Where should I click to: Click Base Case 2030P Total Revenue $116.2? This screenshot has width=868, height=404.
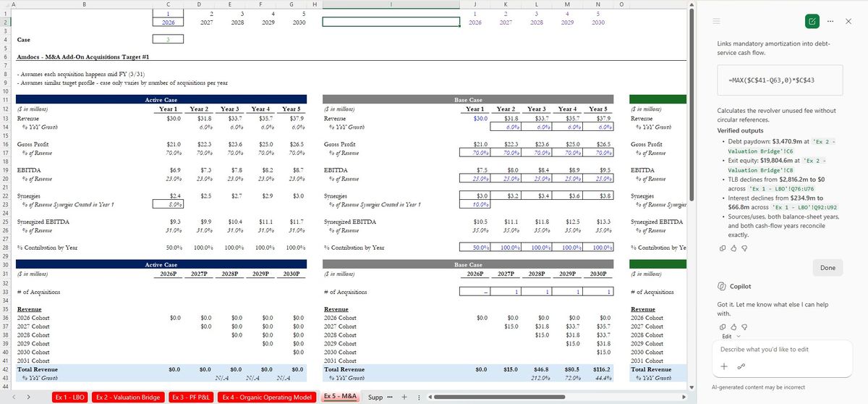tap(598, 369)
